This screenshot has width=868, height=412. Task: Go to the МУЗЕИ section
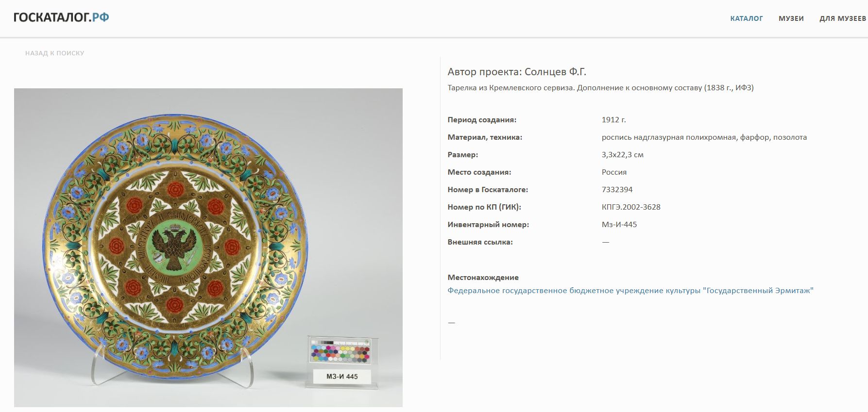coord(791,18)
